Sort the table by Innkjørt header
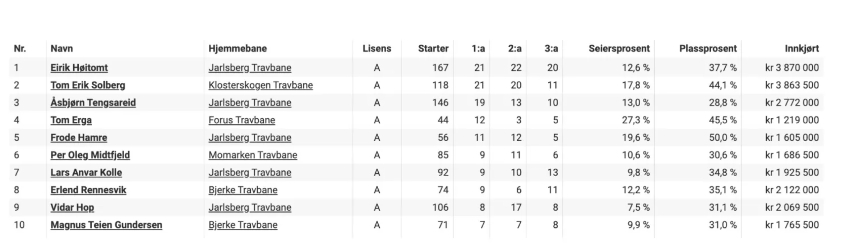The height and width of the screenshot is (246, 868). click(x=802, y=49)
